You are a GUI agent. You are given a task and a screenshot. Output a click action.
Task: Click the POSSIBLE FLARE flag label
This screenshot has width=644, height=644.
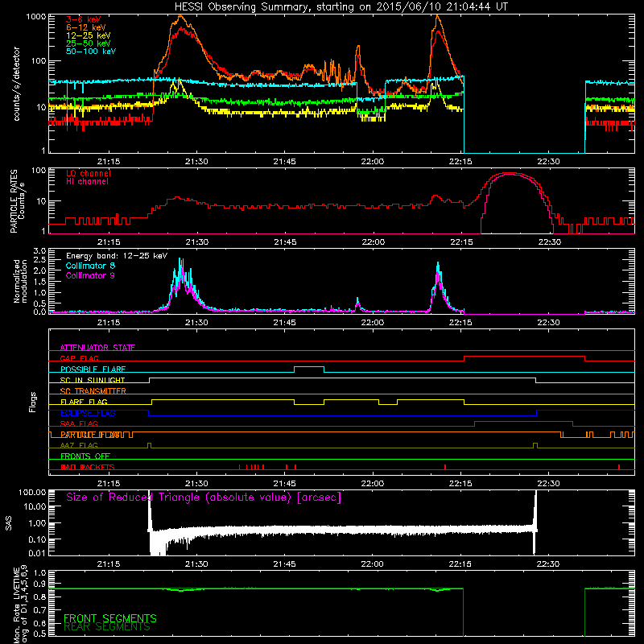tap(93, 369)
